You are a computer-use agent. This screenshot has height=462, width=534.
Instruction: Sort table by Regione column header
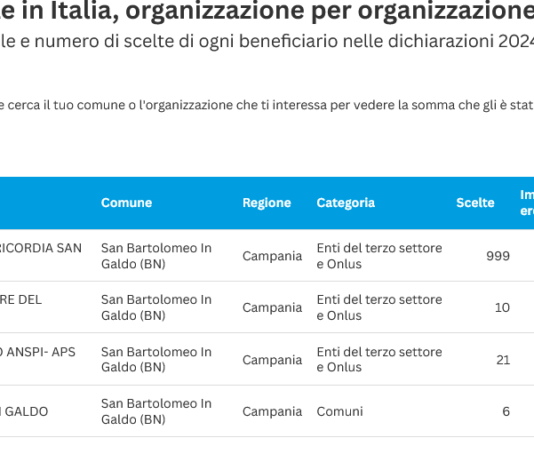(267, 203)
